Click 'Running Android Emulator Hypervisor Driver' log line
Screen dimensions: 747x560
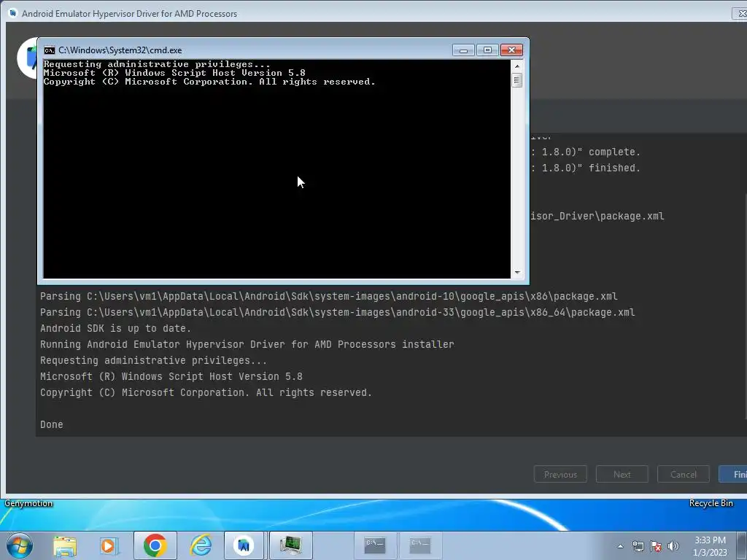pyautogui.click(x=247, y=344)
